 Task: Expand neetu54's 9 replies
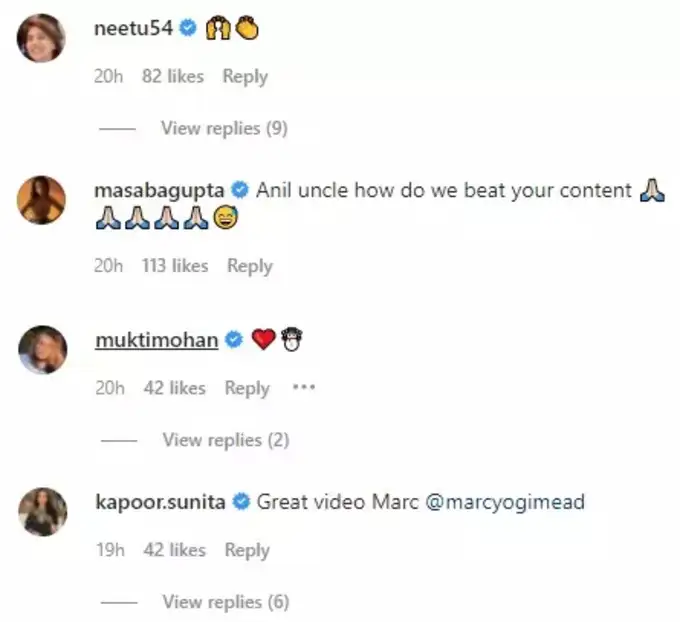(x=224, y=128)
